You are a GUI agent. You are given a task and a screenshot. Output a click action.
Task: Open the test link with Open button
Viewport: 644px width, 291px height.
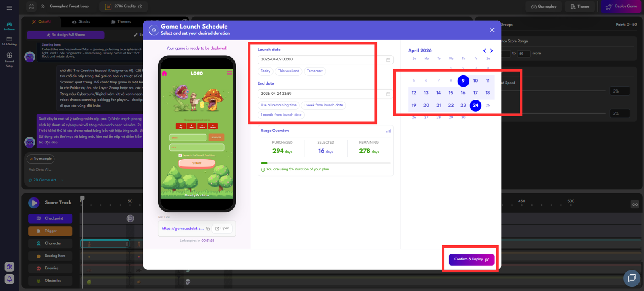(x=222, y=229)
